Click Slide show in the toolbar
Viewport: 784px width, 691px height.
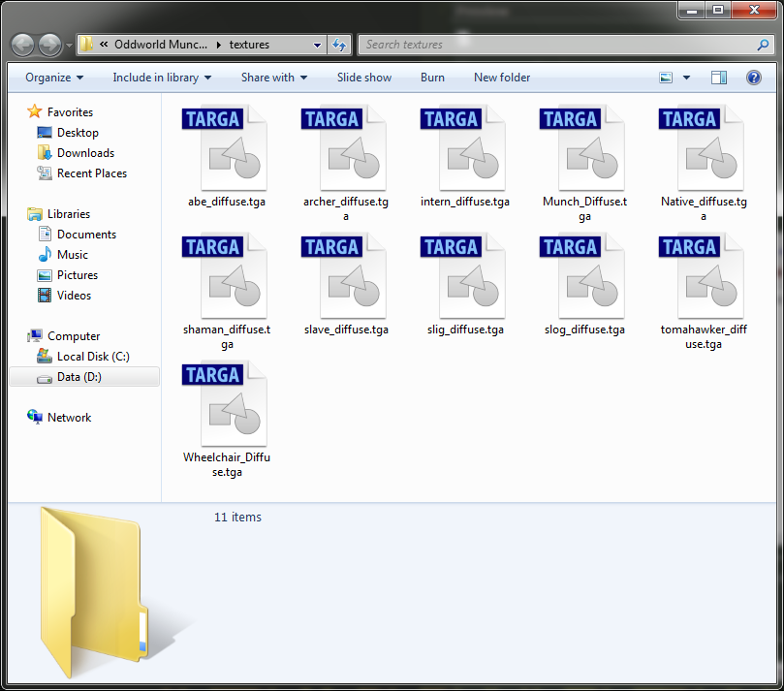(x=364, y=78)
